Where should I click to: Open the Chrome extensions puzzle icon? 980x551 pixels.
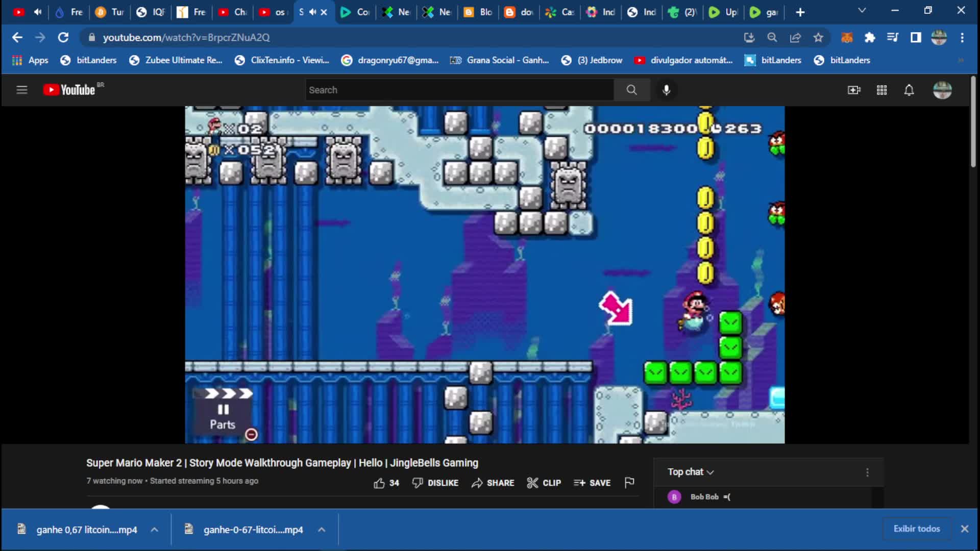click(870, 37)
